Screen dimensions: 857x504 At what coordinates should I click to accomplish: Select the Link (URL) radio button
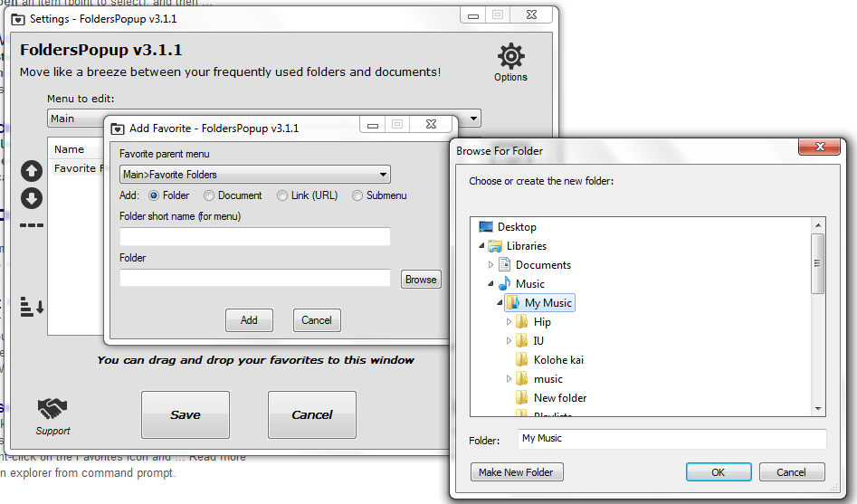pyautogui.click(x=282, y=195)
